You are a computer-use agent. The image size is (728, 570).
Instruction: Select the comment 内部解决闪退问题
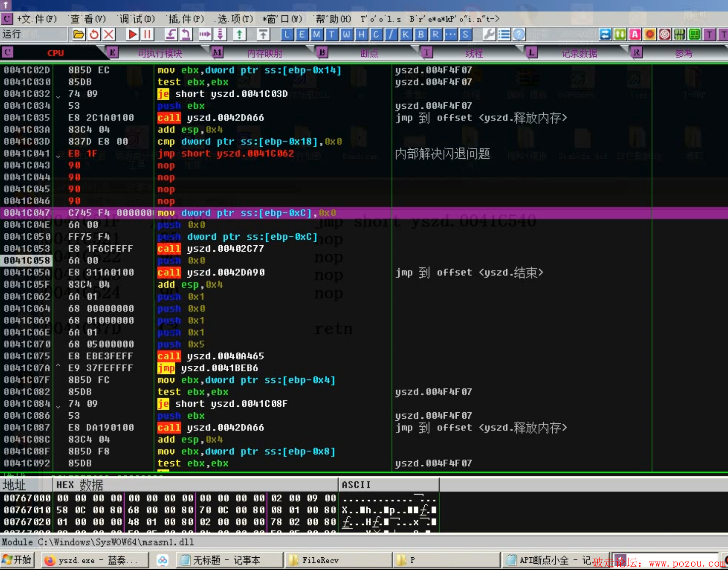(x=442, y=153)
